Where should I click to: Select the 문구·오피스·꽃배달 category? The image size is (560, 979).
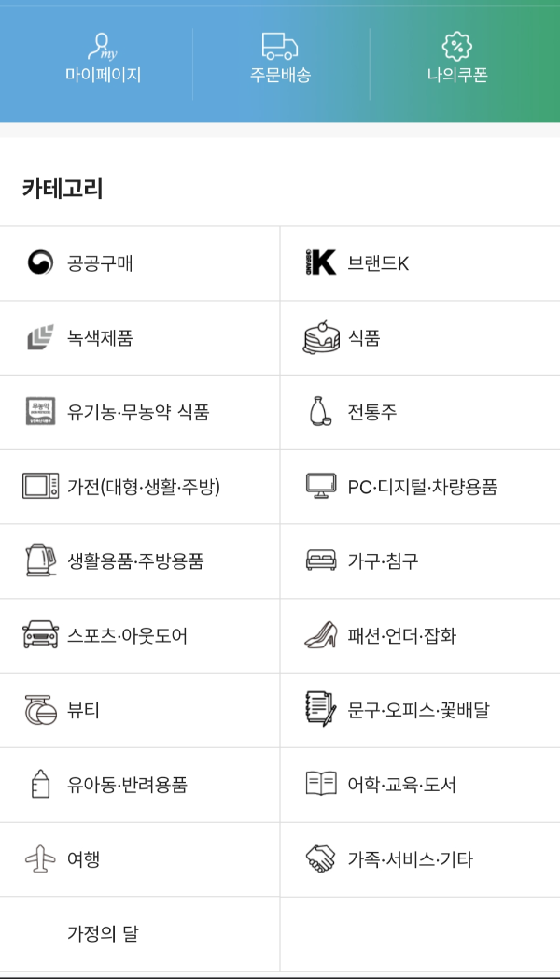[x=392, y=710]
